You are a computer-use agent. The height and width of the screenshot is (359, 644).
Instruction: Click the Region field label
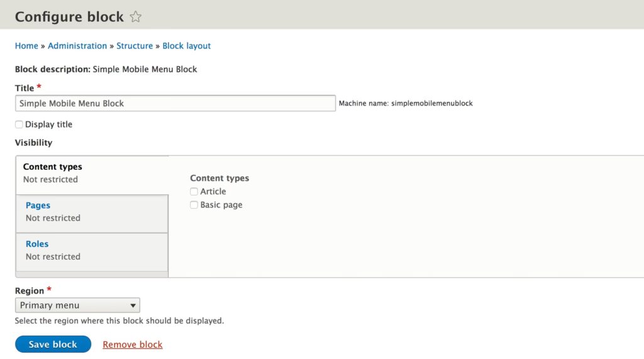pyautogui.click(x=30, y=291)
